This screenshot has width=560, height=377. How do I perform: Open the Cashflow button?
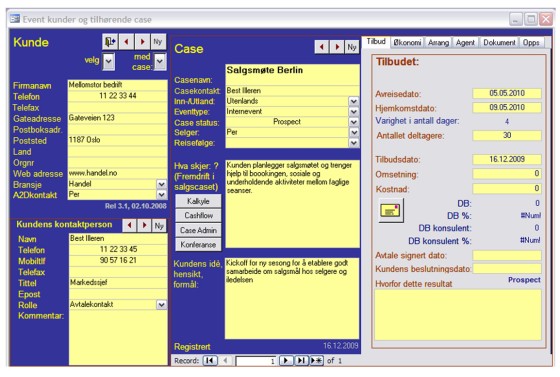[198, 216]
